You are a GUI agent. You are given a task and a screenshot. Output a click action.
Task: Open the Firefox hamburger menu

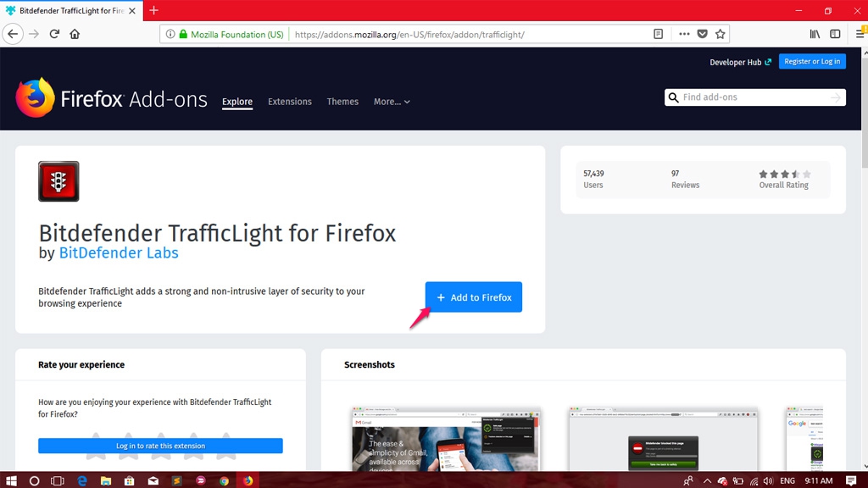pyautogui.click(x=861, y=34)
